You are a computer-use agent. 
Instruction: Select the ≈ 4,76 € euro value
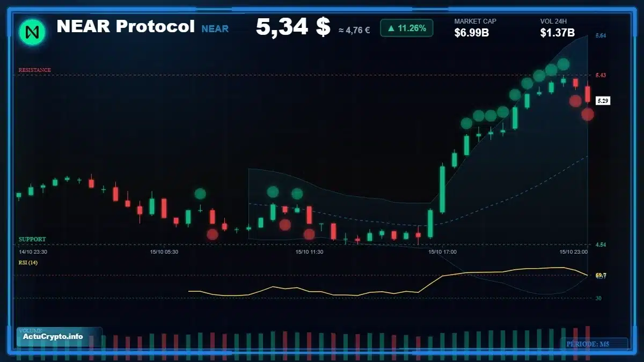[x=354, y=30]
